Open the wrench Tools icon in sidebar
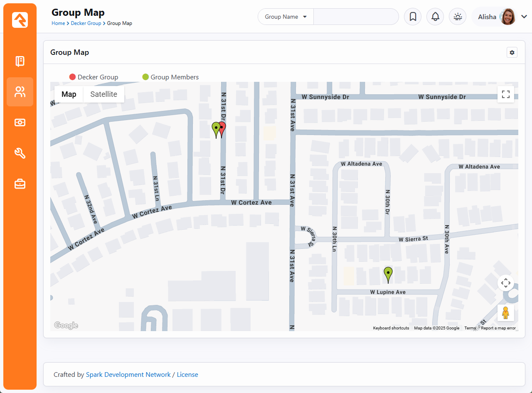This screenshot has height=393, width=532. click(x=20, y=153)
